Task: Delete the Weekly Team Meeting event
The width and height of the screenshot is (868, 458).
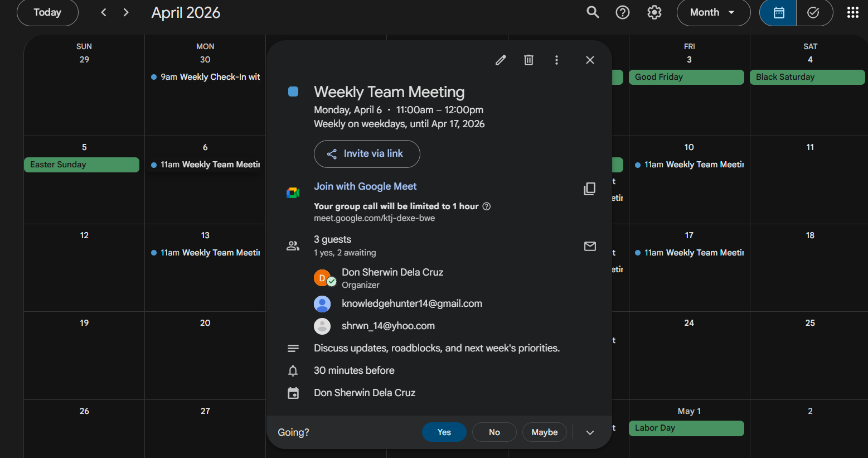Action: point(528,60)
